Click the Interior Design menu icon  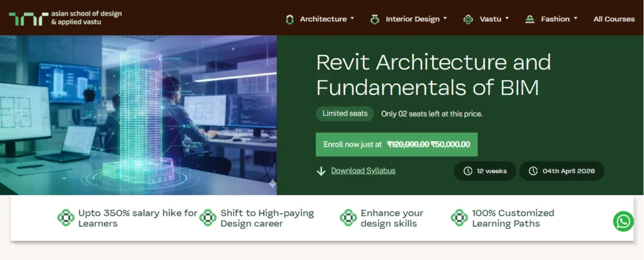click(x=375, y=20)
